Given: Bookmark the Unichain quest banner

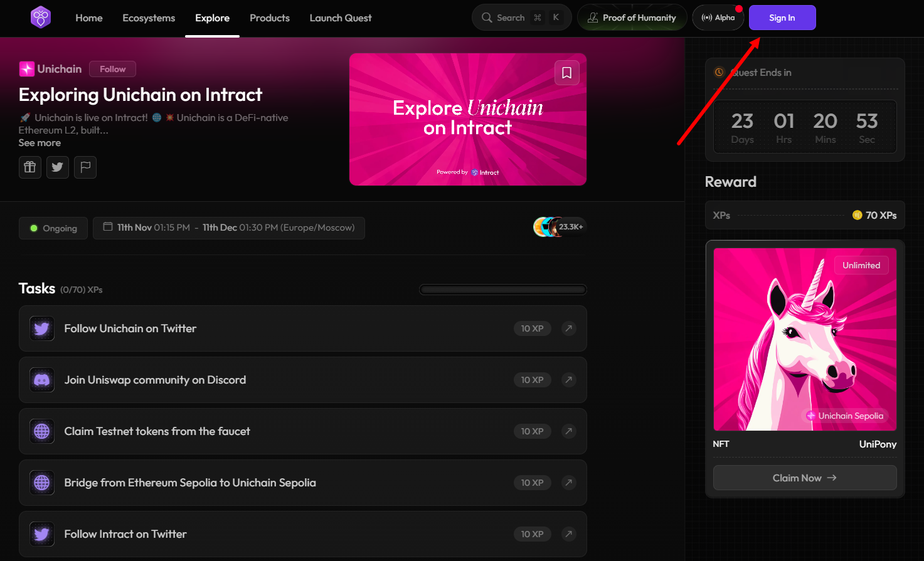Looking at the screenshot, I should pyautogui.click(x=566, y=73).
